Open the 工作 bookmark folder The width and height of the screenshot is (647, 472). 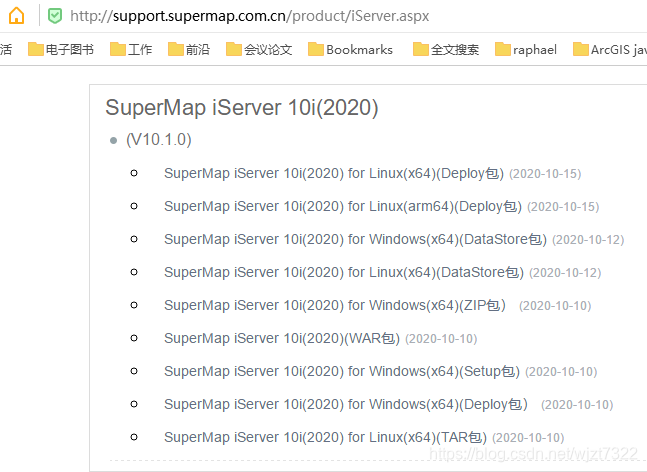[131, 50]
